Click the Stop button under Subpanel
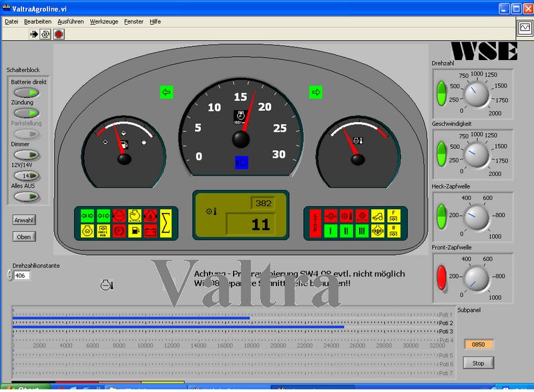The image size is (534, 392). tap(478, 363)
